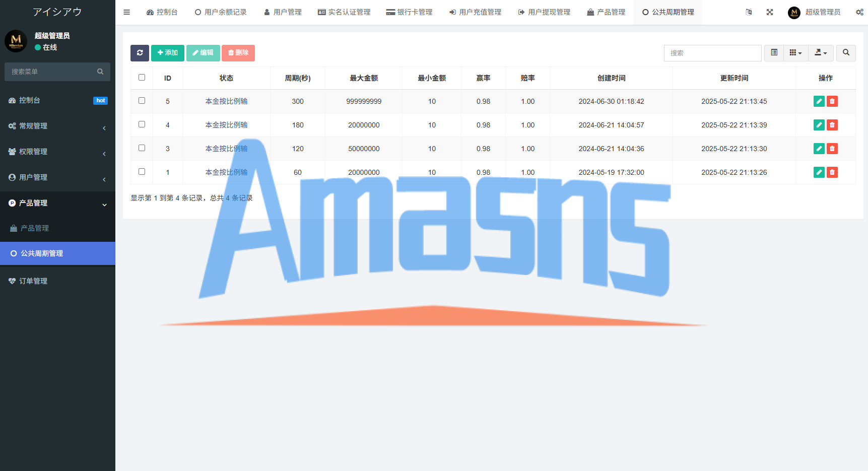
Task: Edit the row with ID 1
Action: tap(819, 172)
